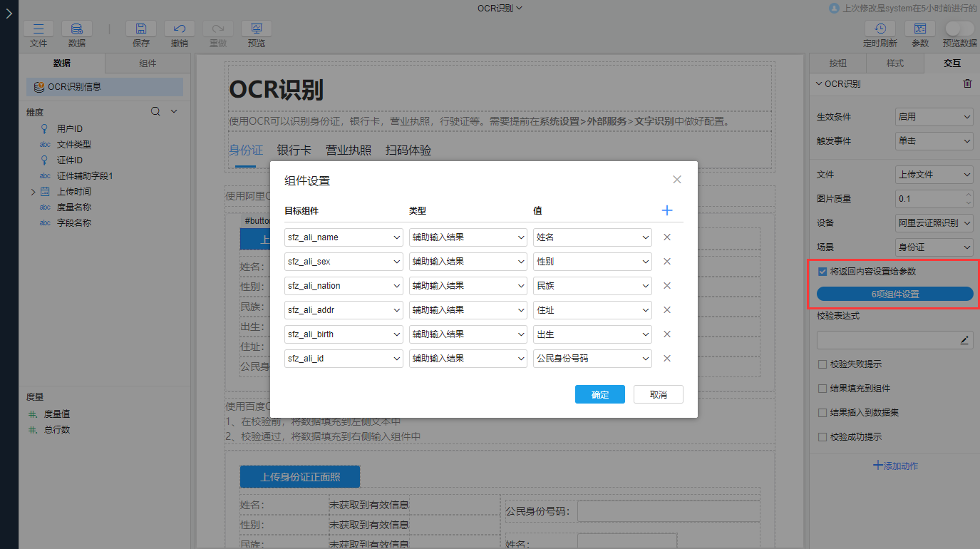Image resolution: width=980 pixels, height=549 pixels.
Task: Check 结果插入到数据集
Action: (822, 412)
